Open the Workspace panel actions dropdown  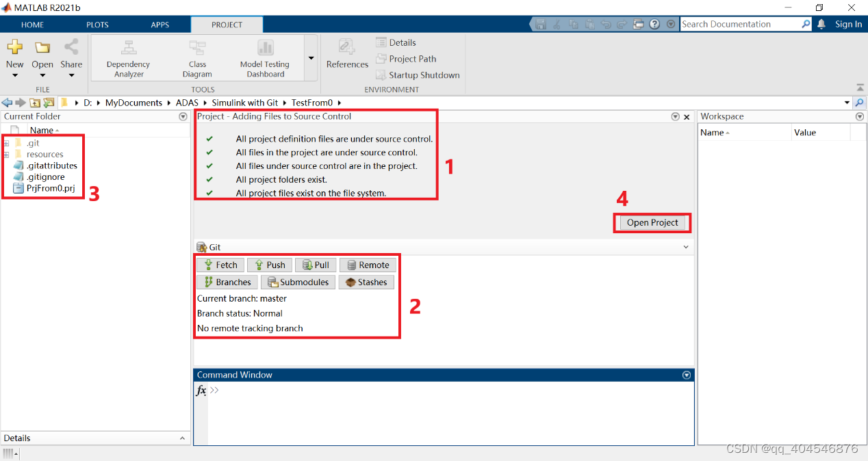[x=860, y=116]
